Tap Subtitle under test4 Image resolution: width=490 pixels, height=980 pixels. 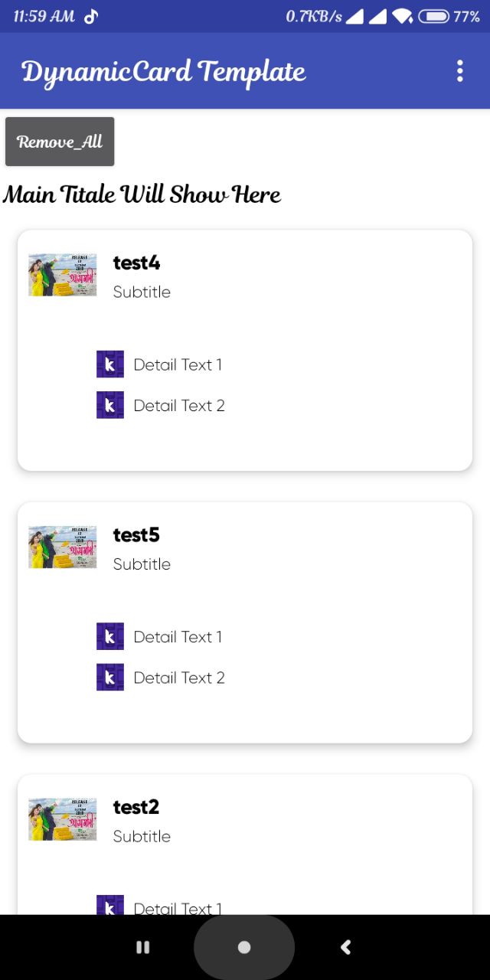[142, 292]
